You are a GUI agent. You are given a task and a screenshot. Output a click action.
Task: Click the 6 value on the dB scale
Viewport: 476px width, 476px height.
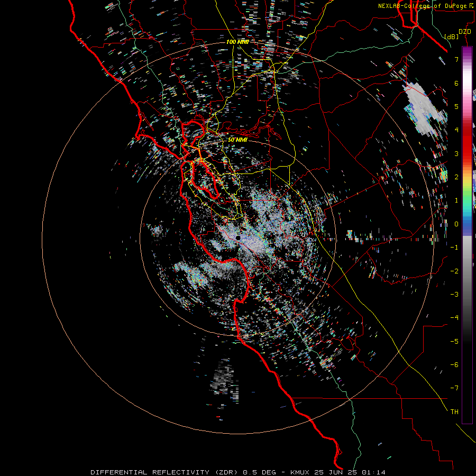pos(456,83)
